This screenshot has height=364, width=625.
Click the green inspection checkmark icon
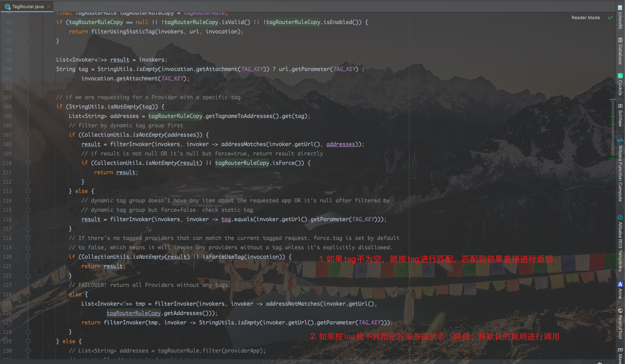tap(610, 18)
